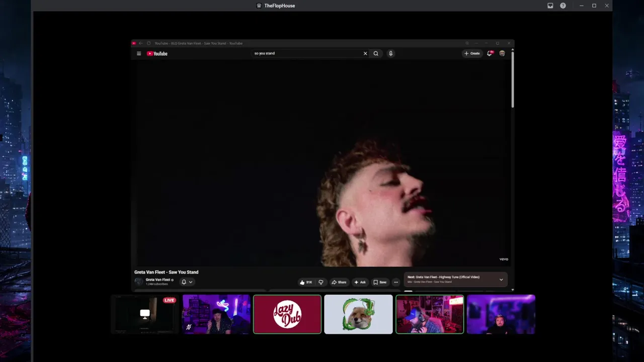Clear the YouTube search text

tap(365, 53)
